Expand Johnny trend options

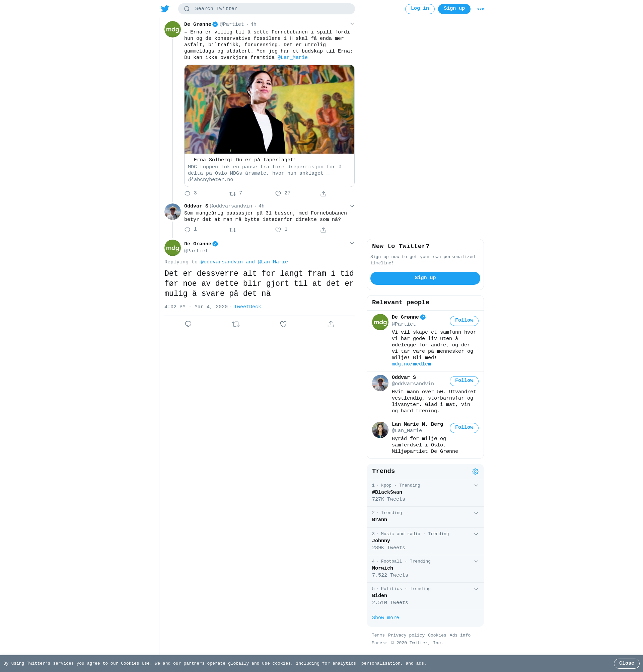pyautogui.click(x=476, y=534)
